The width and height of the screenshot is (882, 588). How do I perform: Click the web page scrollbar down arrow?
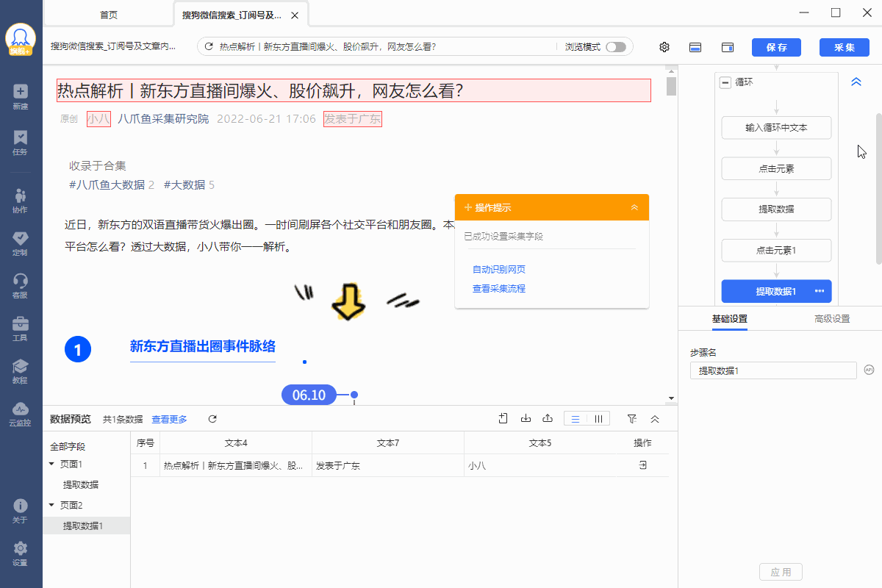click(671, 398)
